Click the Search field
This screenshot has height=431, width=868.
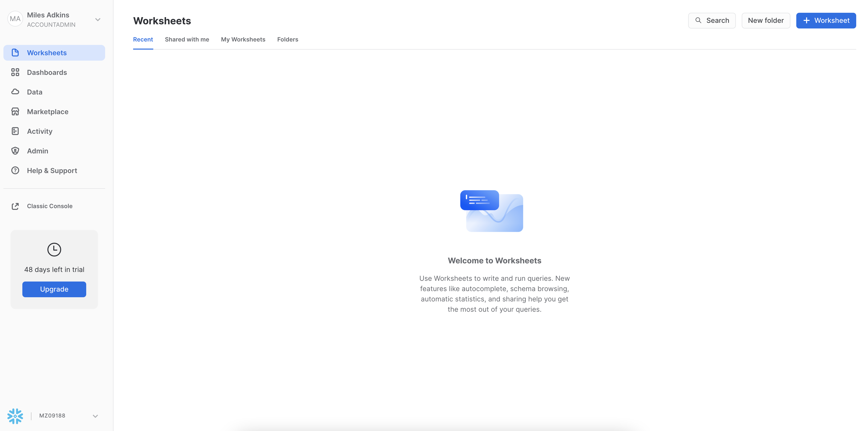click(712, 21)
